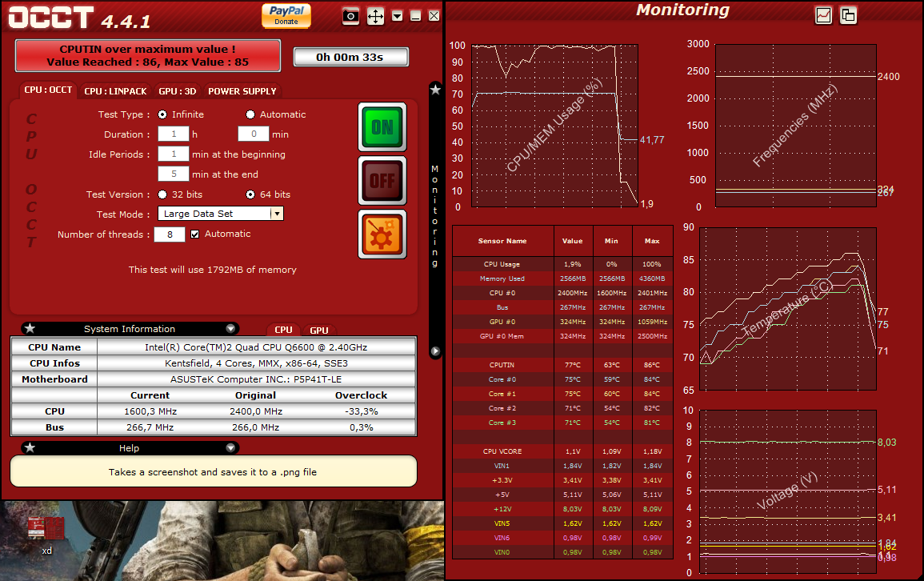Click the Max column header
This screenshot has width=924, height=581.
(652, 241)
